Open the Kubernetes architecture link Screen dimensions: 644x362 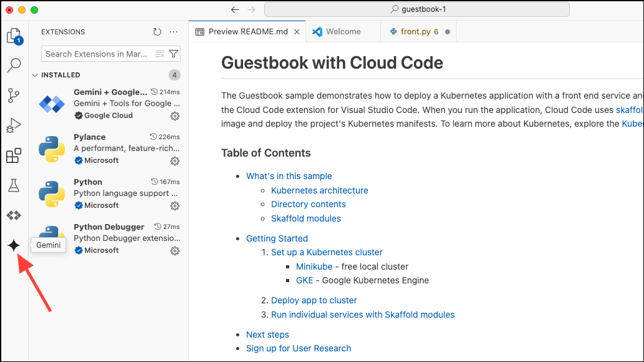click(319, 190)
